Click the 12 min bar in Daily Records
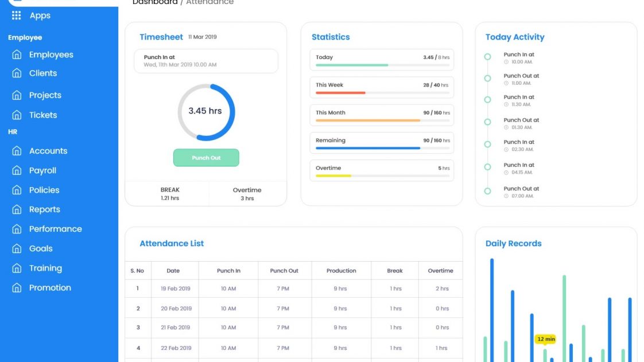Screen dimensions: 644x362 click(544, 339)
